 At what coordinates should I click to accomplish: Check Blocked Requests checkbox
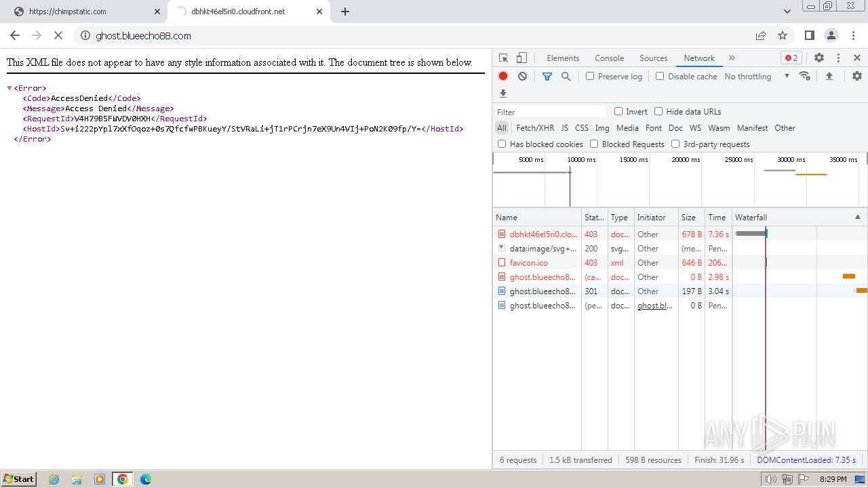(x=594, y=144)
